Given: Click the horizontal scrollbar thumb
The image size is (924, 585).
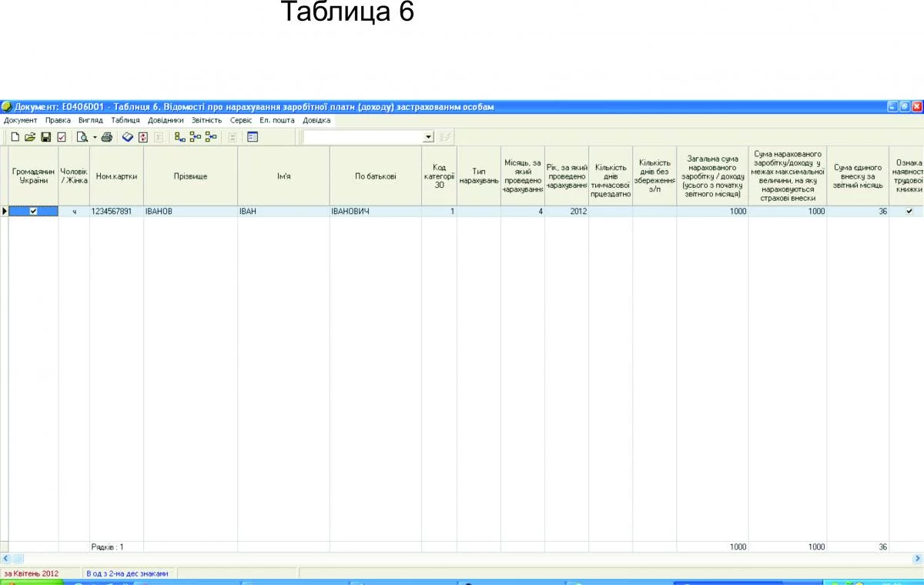Looking at the screenshot, I should tap(17, 558).
